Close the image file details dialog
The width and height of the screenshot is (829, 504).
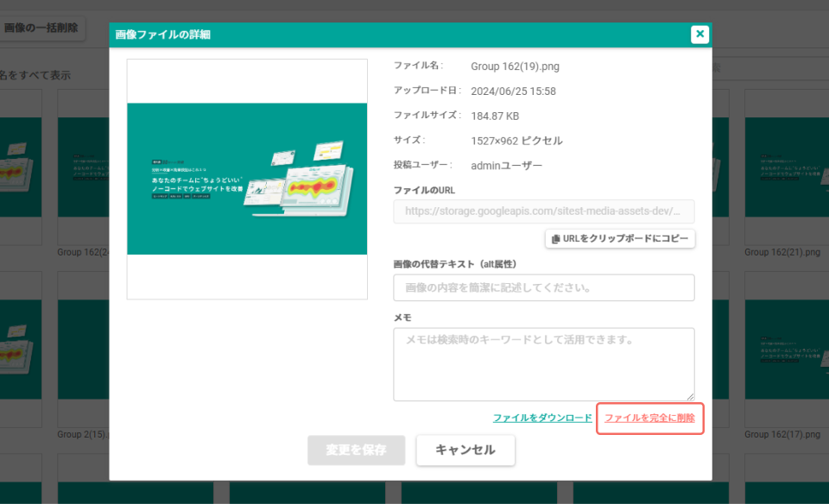tap(699, 35)
